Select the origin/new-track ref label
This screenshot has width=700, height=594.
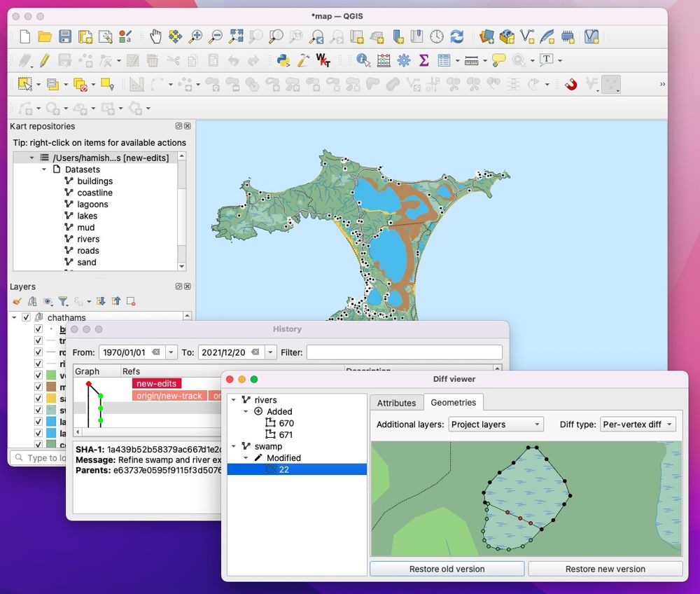click(x=169, y=396)
